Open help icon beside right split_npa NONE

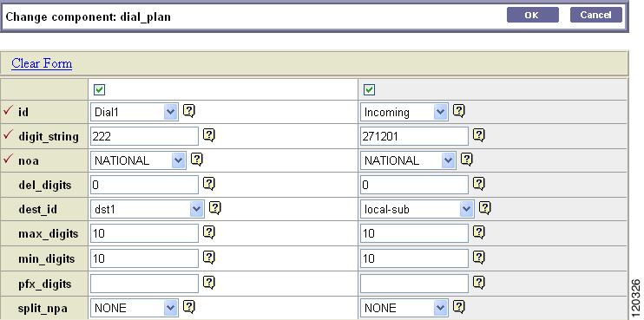click(x=459, y=306)
